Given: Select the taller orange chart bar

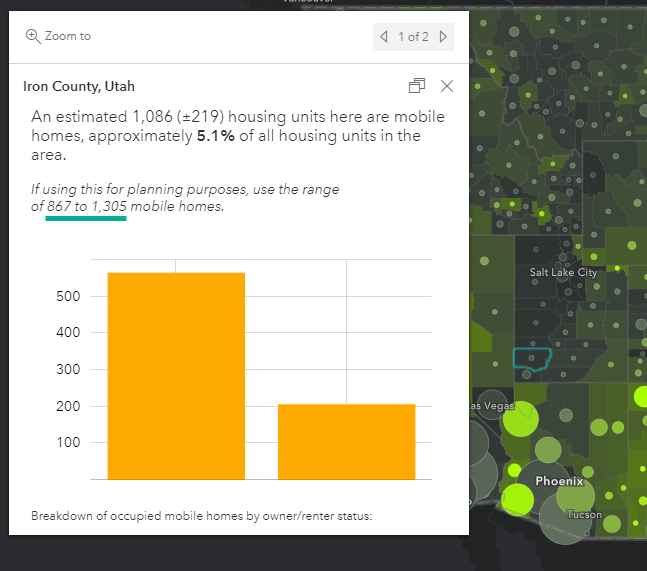Looking at the screenshot, I should [176, 375].
